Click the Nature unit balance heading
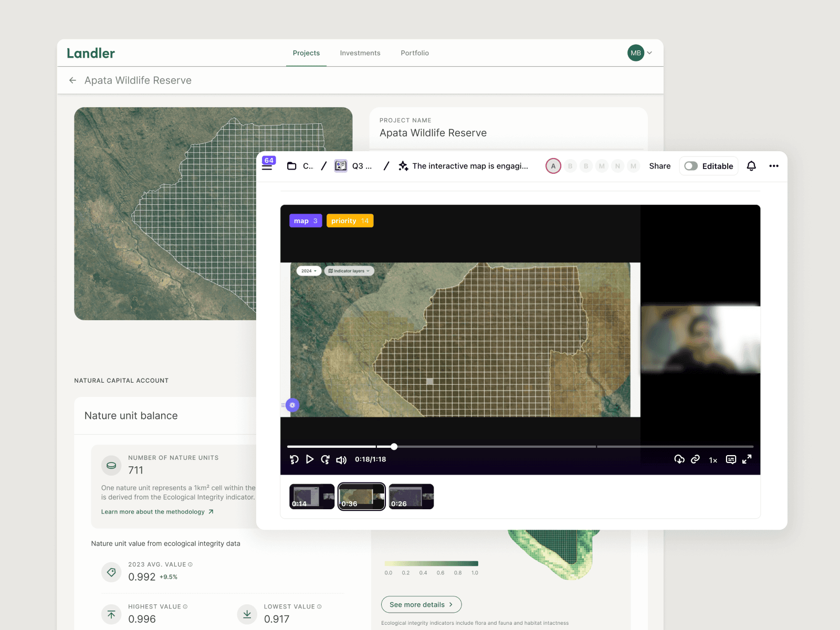This screenshot has height=630, width=840. [131, 416]
